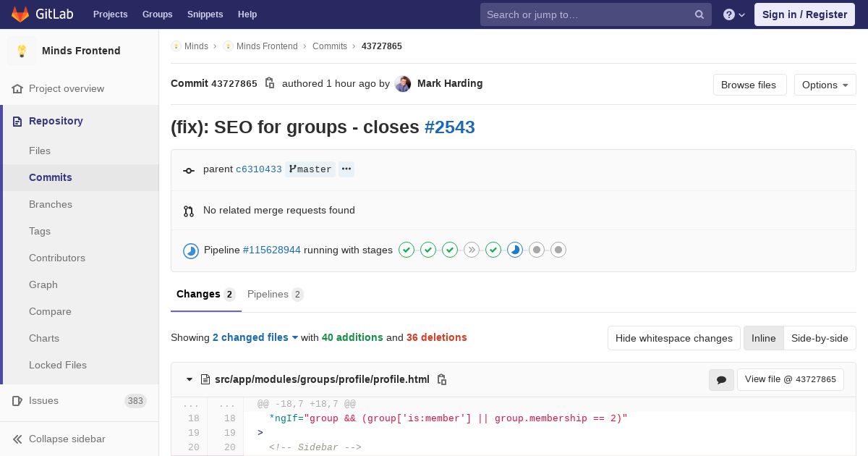Switch to the Pipelines tab
Screen dimensions: 868x456
(x=276, y=294)
